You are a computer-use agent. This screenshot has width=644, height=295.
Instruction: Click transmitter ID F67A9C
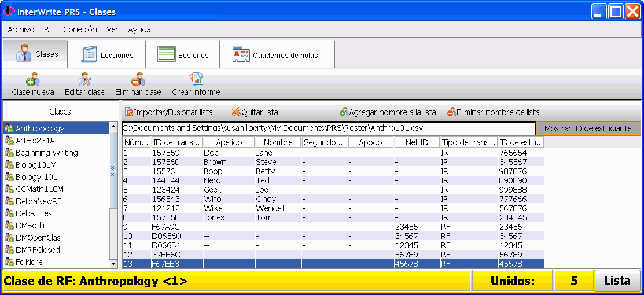click(x=166, y=227)
